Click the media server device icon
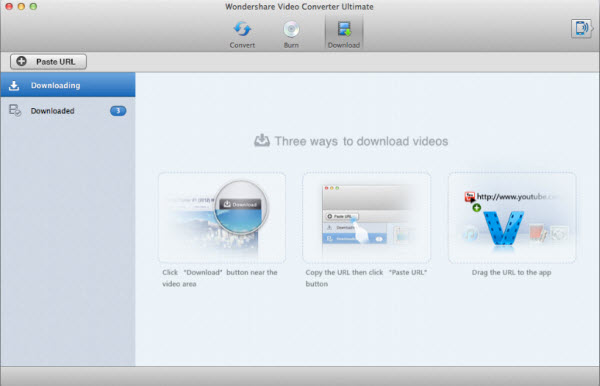600x386 pixels. click(x=581, y=28)
